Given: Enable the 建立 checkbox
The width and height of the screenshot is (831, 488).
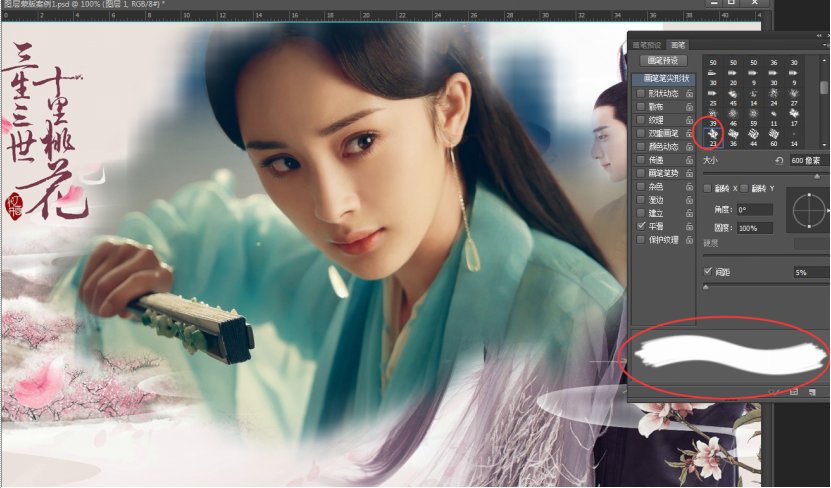Looking at the screenshot, I should point(641,213).
